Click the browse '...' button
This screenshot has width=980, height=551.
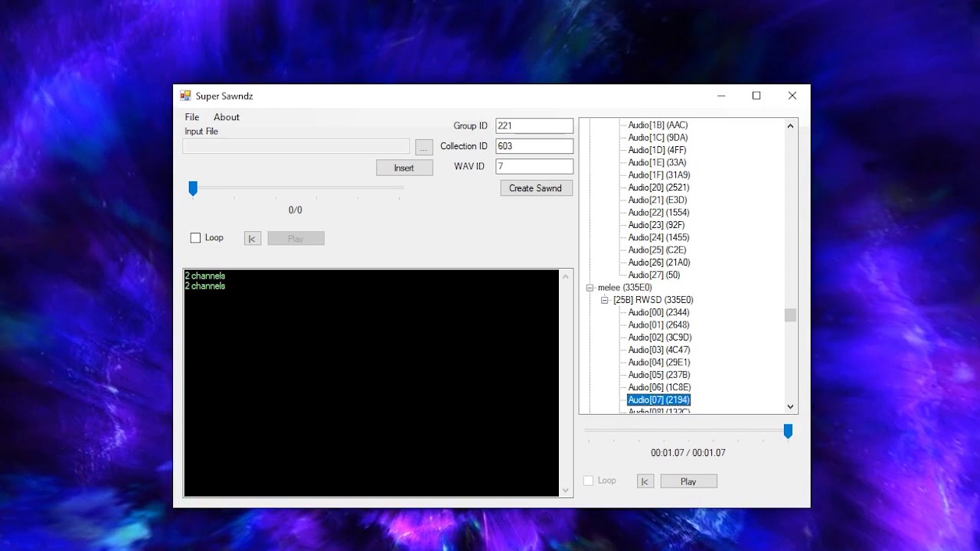click(424, 147)
